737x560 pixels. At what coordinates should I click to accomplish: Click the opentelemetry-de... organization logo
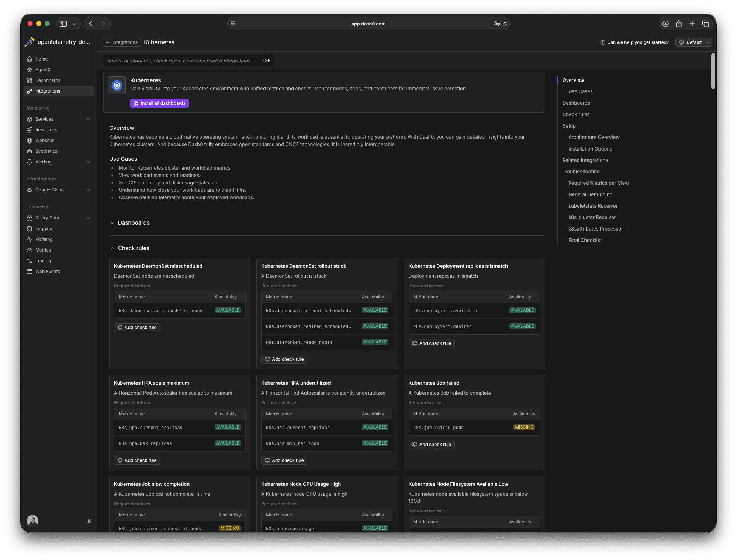click(30, 42)
